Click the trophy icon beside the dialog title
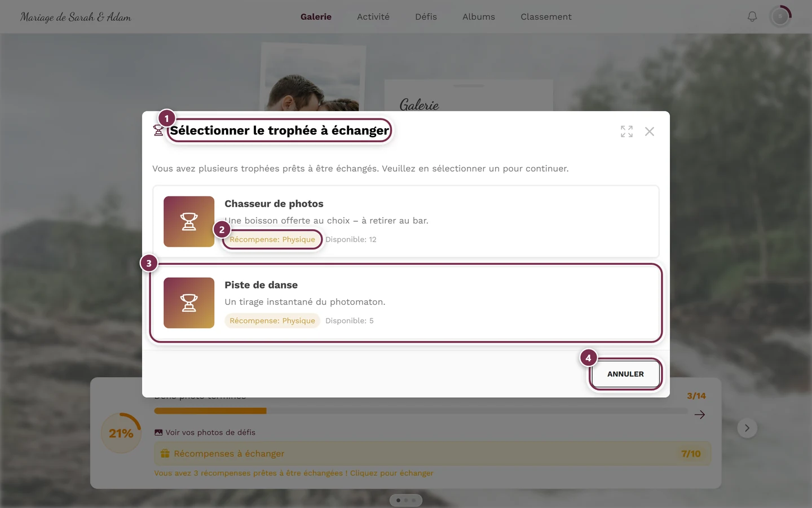Screen dimensions: 812x508 (158, 130)
